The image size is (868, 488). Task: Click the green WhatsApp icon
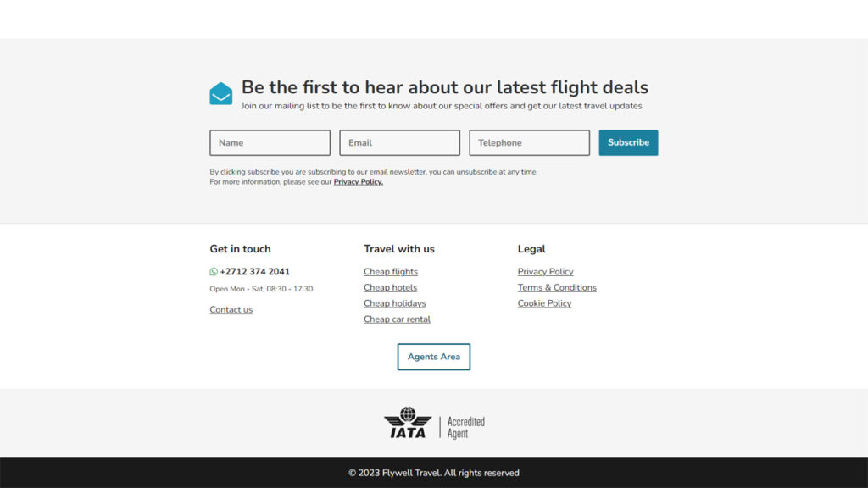(x=214, y=272)
